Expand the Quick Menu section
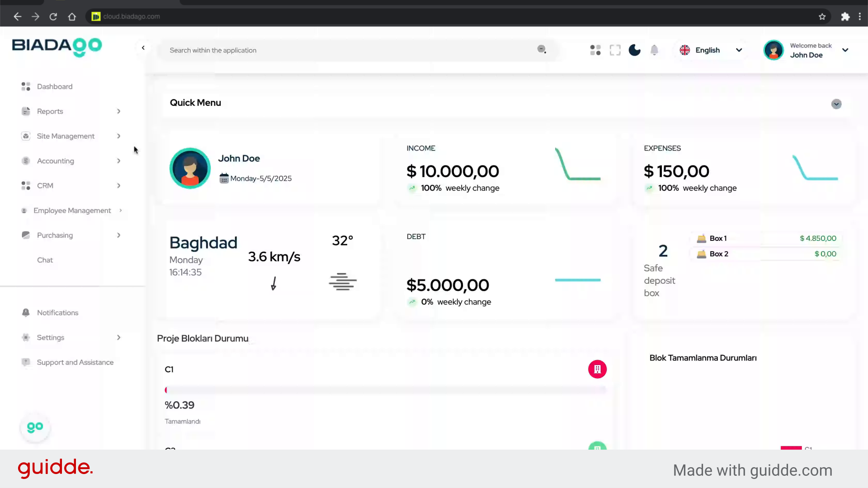This screenshot has width=868, height=488. click(836, 104)
